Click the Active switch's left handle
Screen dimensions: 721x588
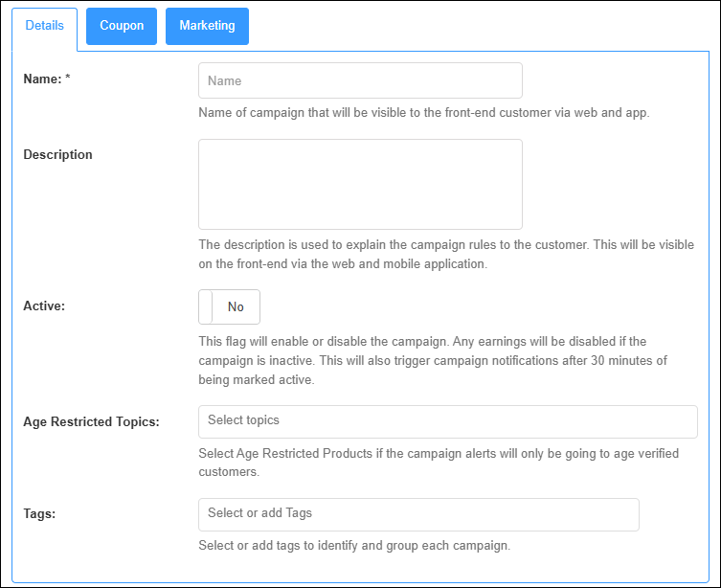[x=206, y=307]
